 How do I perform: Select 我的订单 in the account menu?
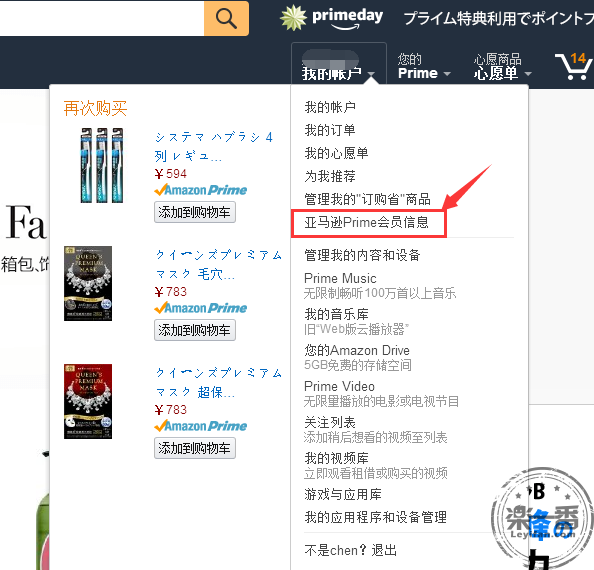click(x=330, y=130)
